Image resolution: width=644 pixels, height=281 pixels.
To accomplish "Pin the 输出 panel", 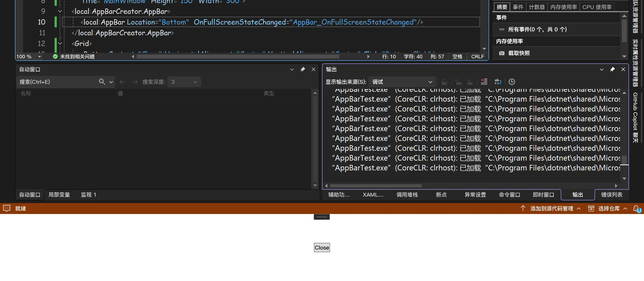I will pyautogui.click(x=612, y=69).
